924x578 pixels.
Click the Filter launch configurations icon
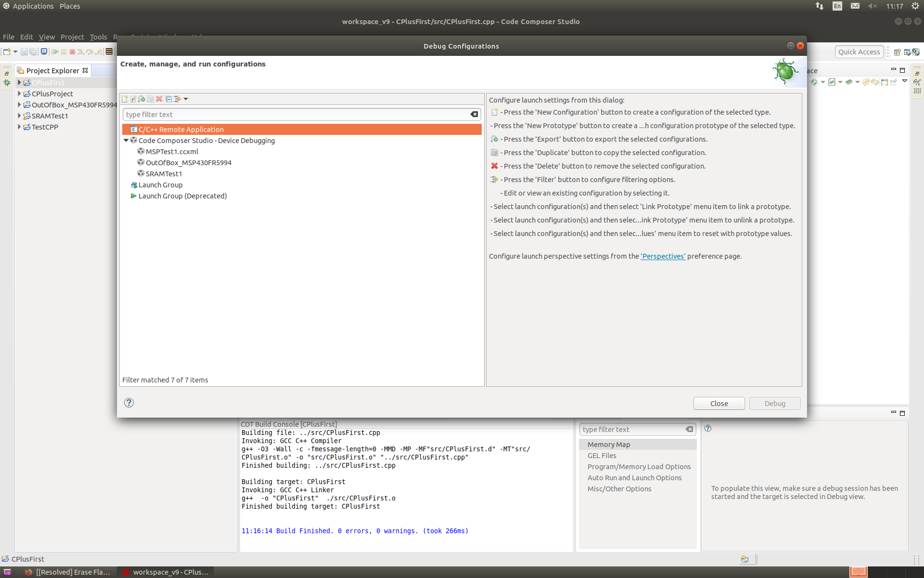coord(178,99)
